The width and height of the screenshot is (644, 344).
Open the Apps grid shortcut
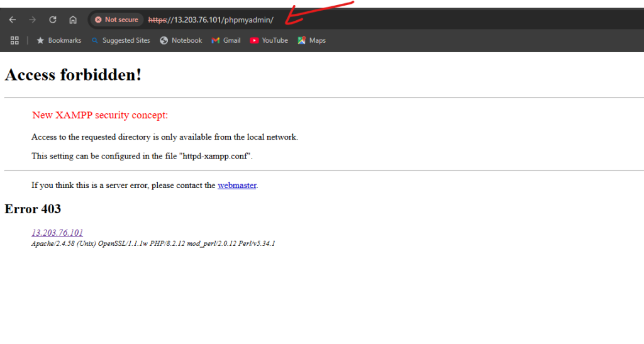[x=14, y=40]
